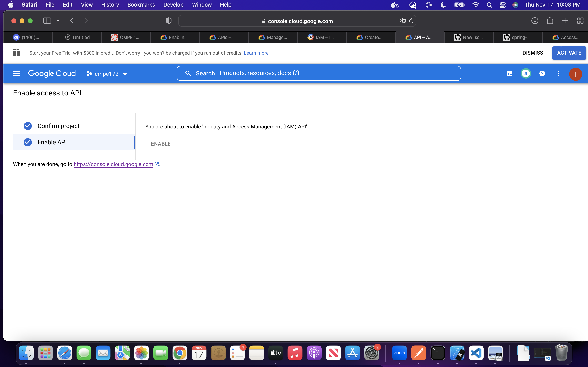This screenshot has width=588, height=367.
Task: Click the account avatar labeled T
Action: [575, 74]
